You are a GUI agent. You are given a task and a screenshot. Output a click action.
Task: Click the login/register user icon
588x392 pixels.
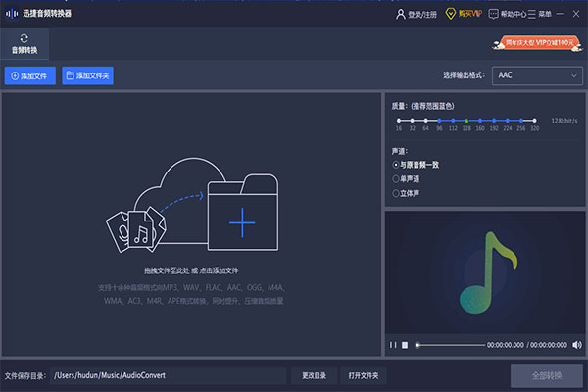pyautogui.click(x=400, y=14)
